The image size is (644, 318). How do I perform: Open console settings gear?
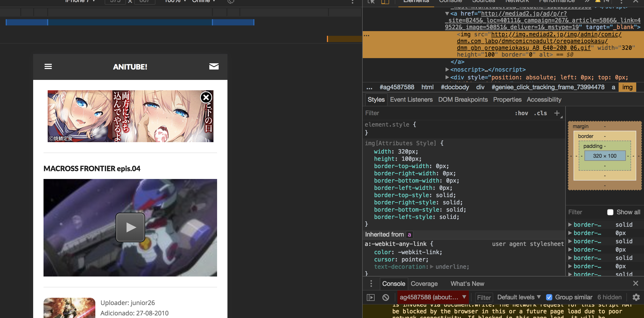tap(636, 297)
